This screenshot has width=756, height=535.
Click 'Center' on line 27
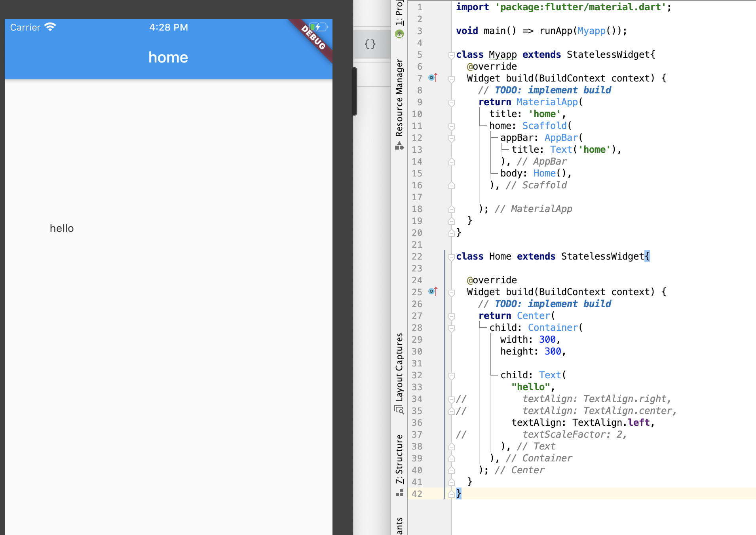[533, 316]
